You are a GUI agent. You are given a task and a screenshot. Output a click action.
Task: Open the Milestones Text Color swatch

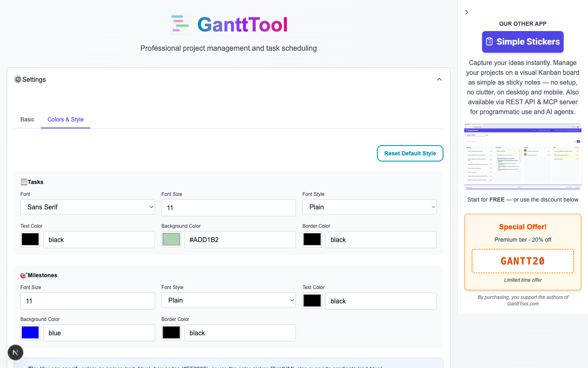click(312, 301)
